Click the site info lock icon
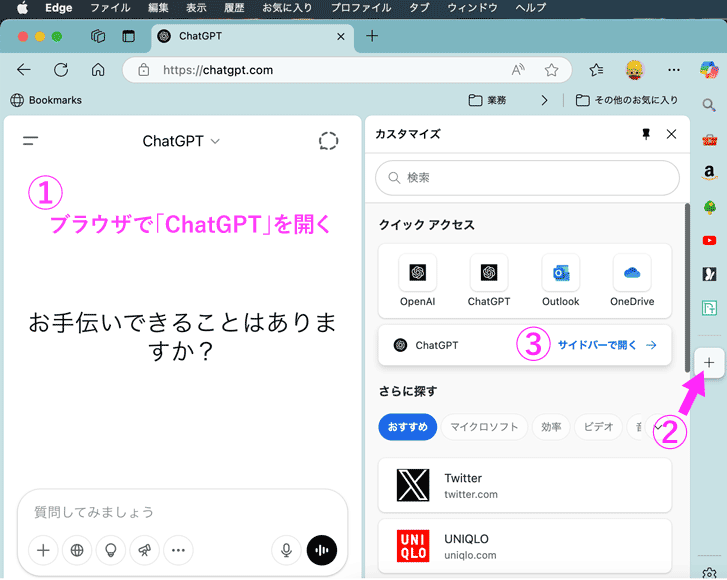 pos(144,70)
